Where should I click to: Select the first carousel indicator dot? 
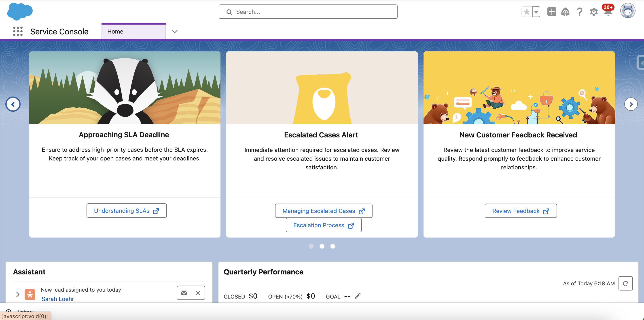(311, 246)
